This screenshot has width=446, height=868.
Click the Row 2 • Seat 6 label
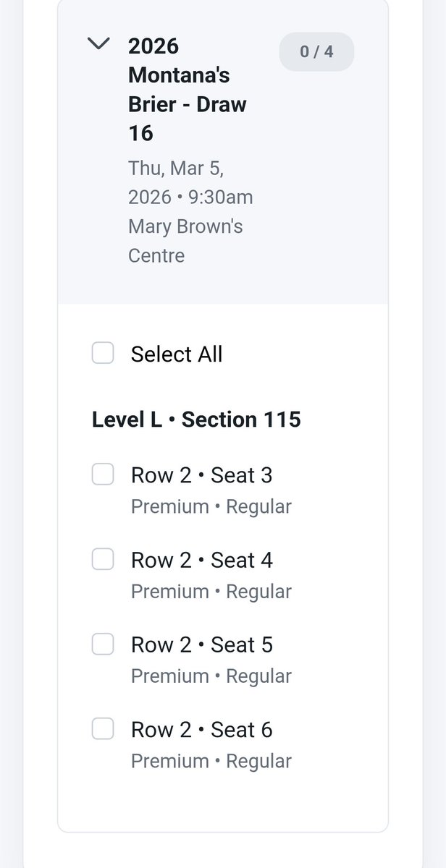click(x=201, y=729)
